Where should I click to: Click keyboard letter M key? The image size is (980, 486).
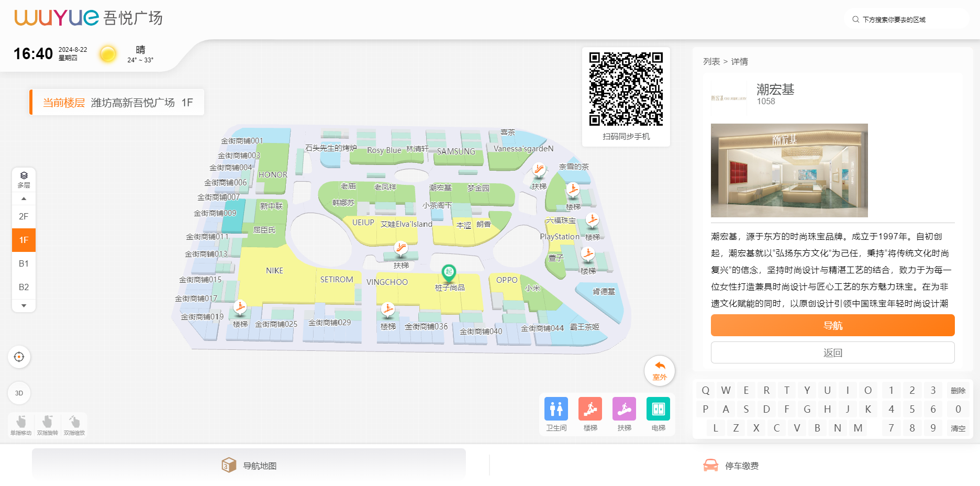tap(857, 428)
